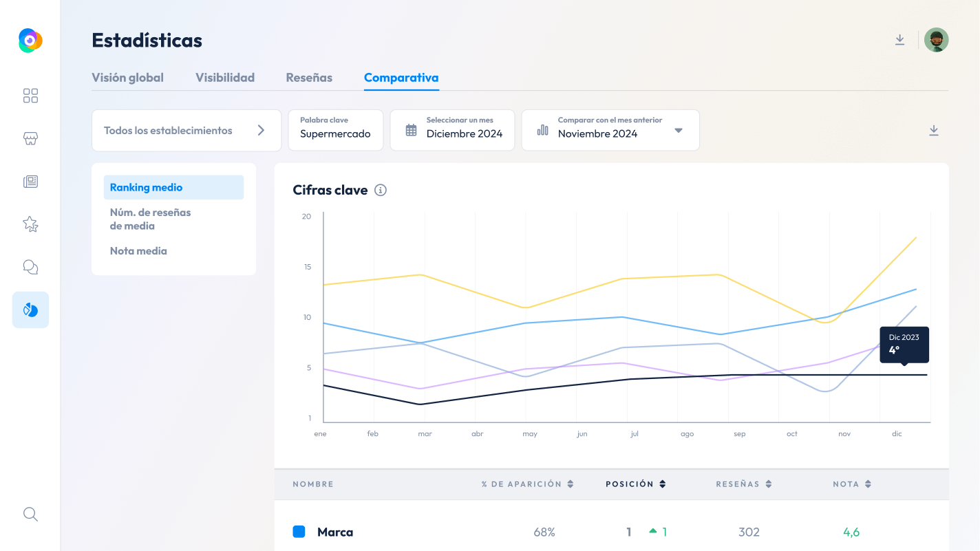Open the search magnifier in the sidebar
Screen dimensions: 980x551
pyautogui.click(x=30, y=515)
